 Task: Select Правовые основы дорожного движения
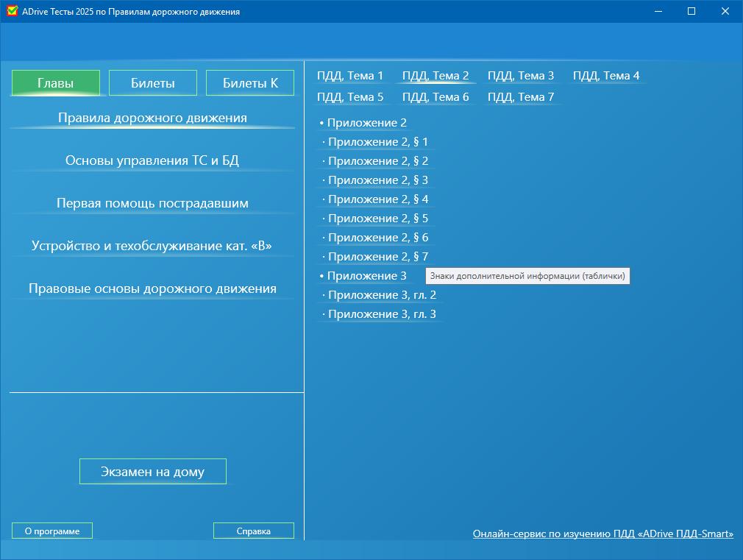click(x=152, y=288)
